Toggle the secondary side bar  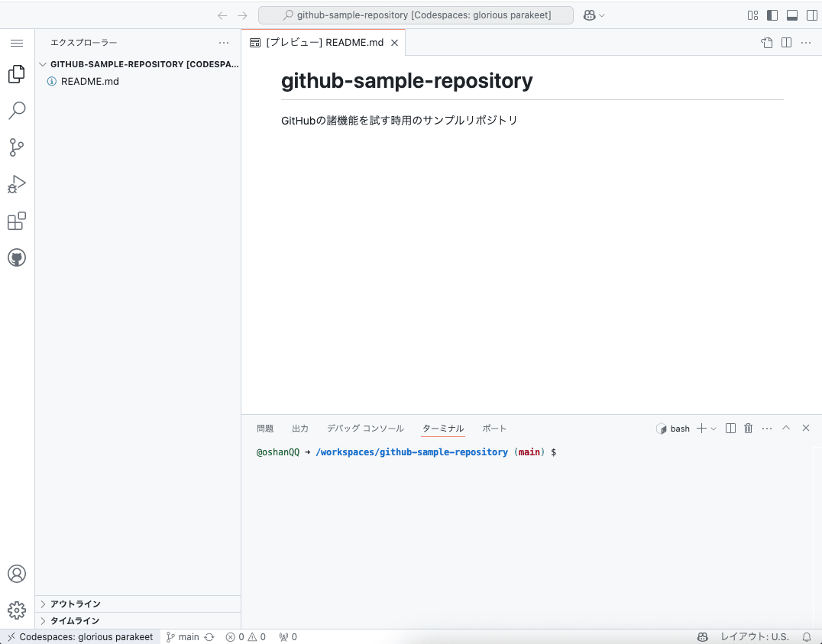pos(811,15)
